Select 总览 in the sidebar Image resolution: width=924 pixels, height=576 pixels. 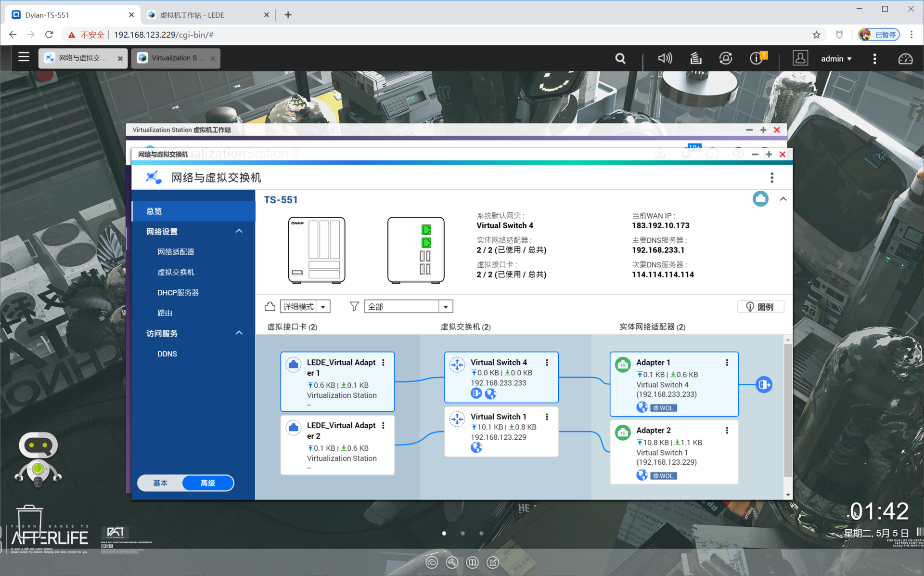193,211
